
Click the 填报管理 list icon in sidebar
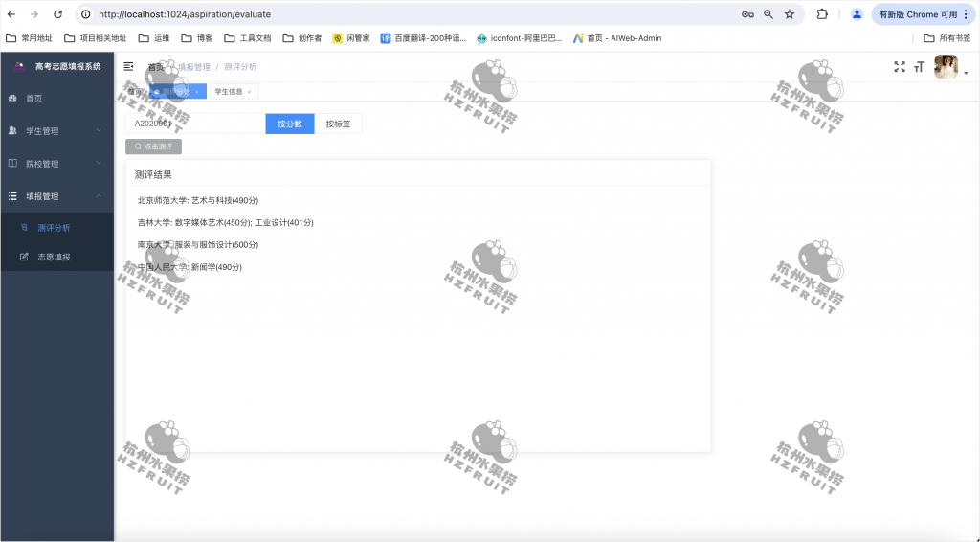pos(12,195)
